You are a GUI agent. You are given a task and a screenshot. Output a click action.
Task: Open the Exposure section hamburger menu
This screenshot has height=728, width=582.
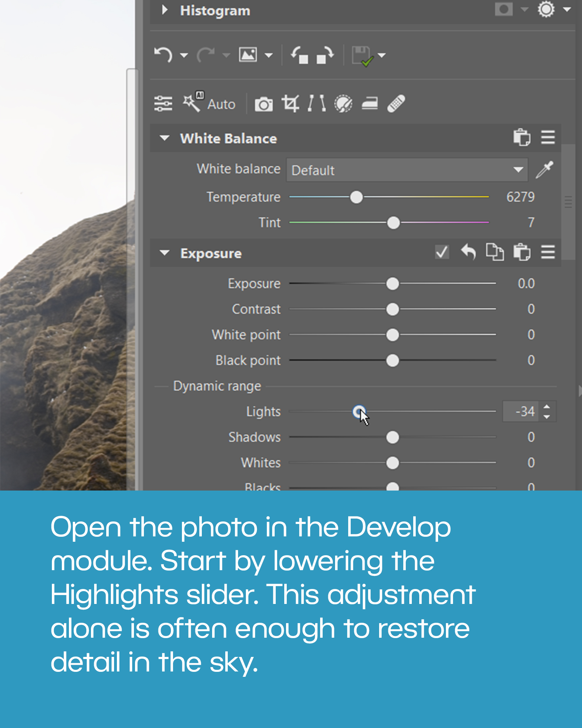548,252
